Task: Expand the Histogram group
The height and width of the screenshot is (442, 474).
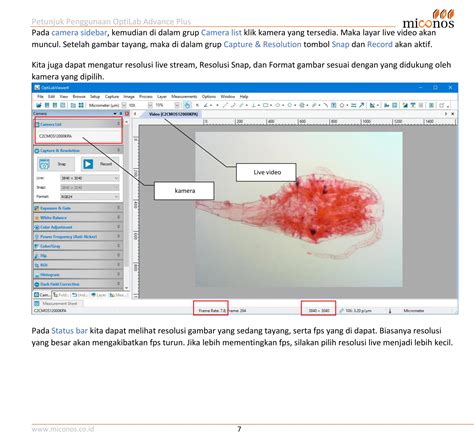Action: 77,275
